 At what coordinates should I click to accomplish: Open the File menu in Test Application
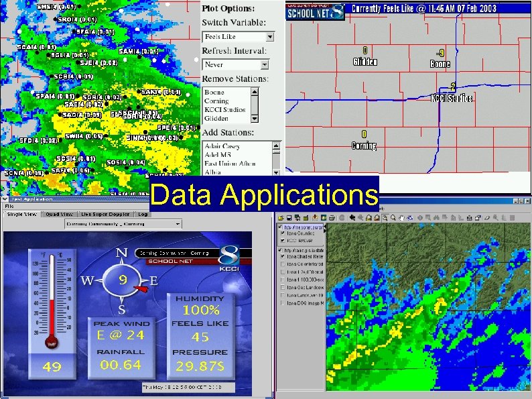pyautogui.click(x=9, y=206)
